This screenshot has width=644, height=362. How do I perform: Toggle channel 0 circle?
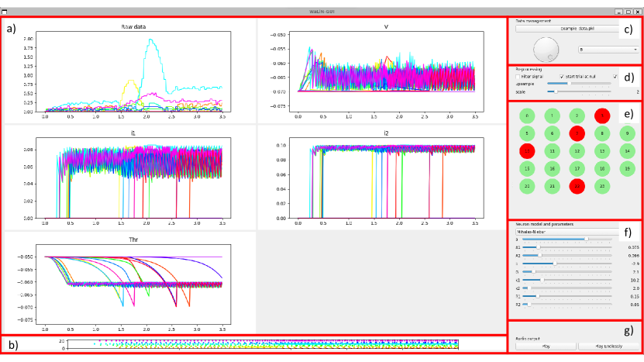(x=527, y=115)
